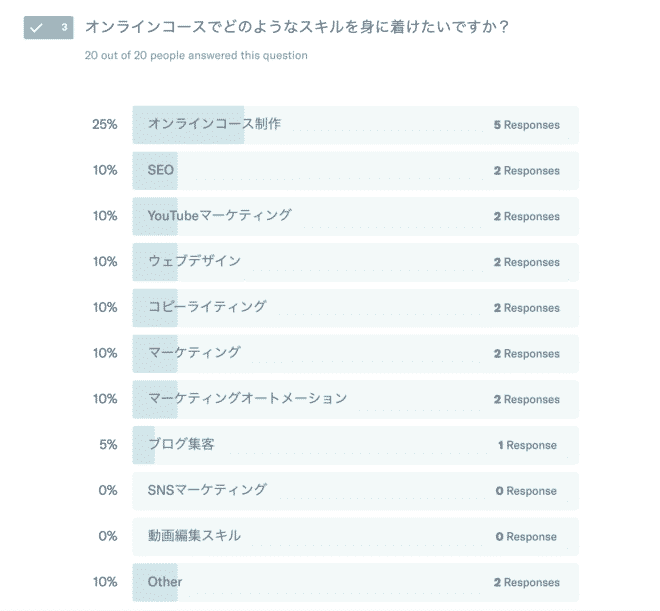Image resolution: width=660 pixels, height=611 pixels.
Task: Click the 動画編集スキル result row
Action: click(356, 537)
